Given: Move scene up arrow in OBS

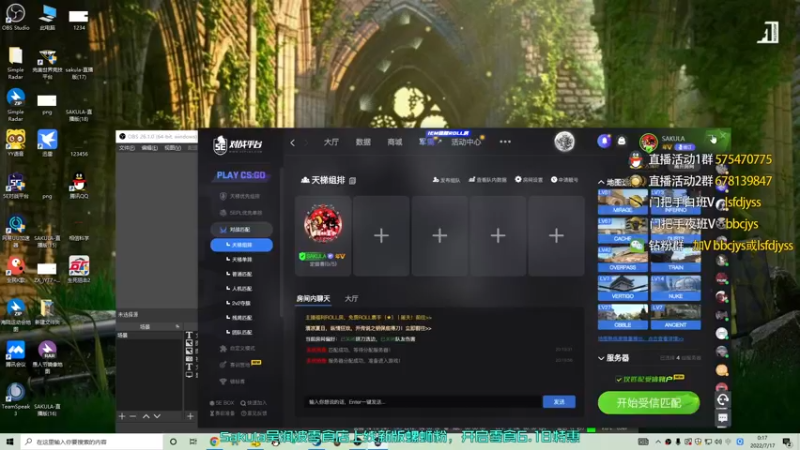Looking at the screenshot, I should click(x=146, y=416).
